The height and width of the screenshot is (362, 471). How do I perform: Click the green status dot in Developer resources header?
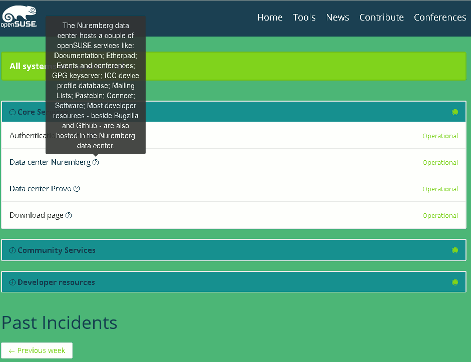pyautogui.click(x=455, y=282)
